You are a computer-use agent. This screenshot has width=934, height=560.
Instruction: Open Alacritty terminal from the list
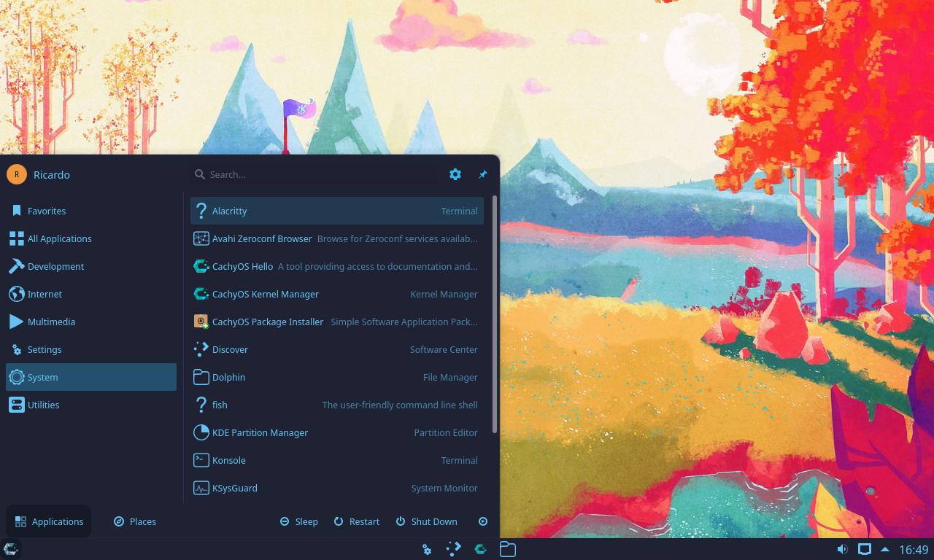336,211
